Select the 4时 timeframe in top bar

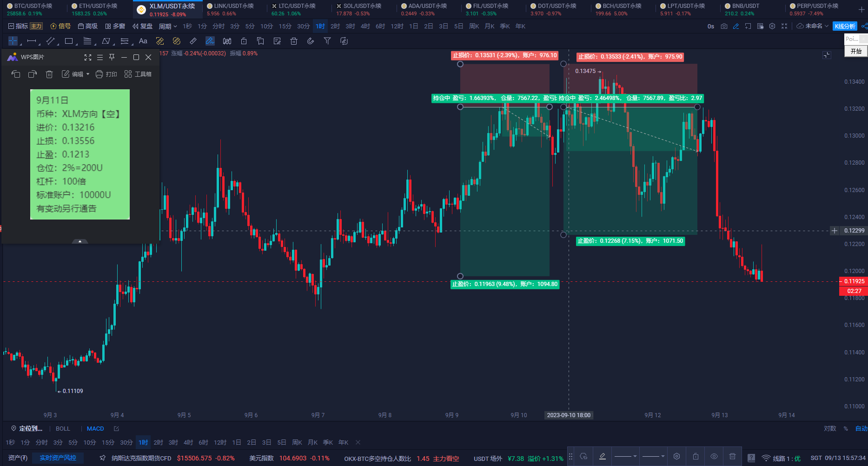click(x=365, y=26)
